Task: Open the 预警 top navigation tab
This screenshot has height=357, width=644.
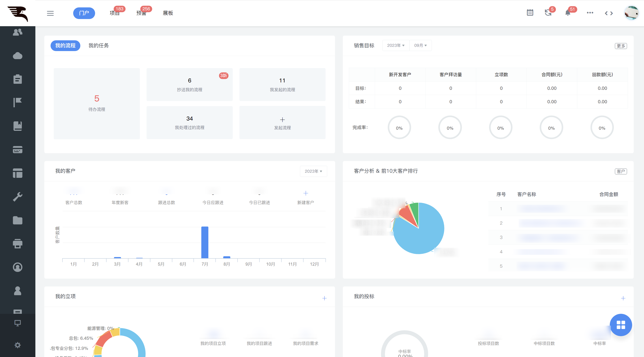Action: [x=141, y=13]
